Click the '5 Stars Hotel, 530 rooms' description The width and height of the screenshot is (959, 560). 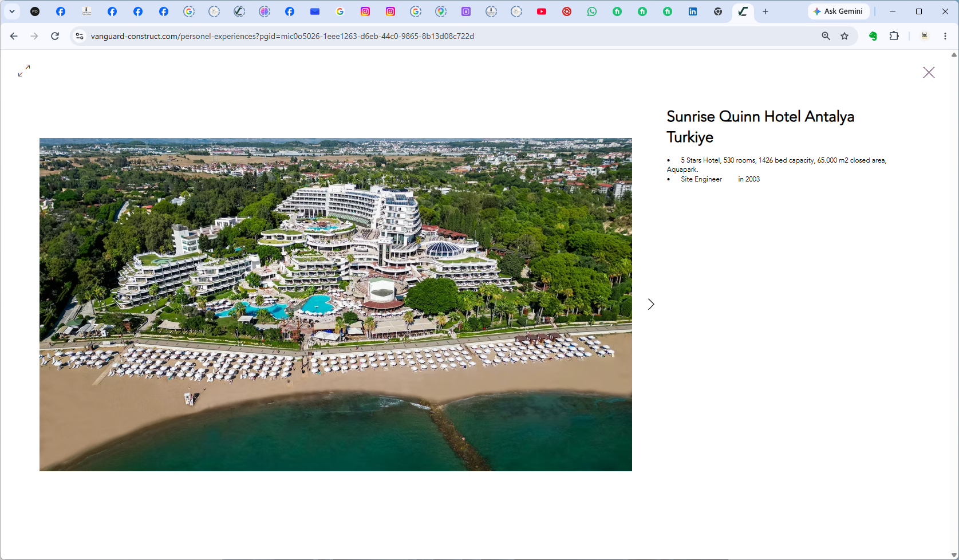777,165
